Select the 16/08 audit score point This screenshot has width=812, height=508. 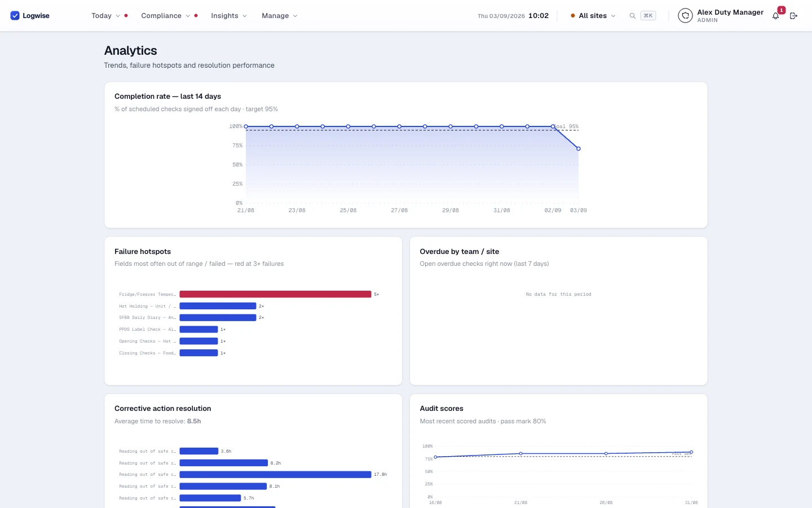[435, 457]
